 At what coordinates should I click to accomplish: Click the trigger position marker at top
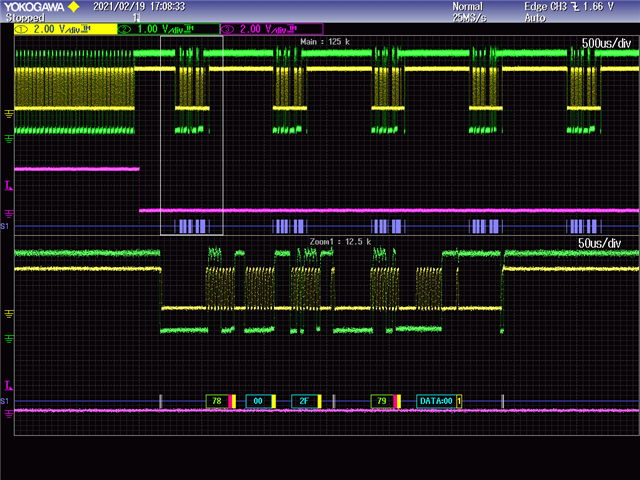(137, 18)
